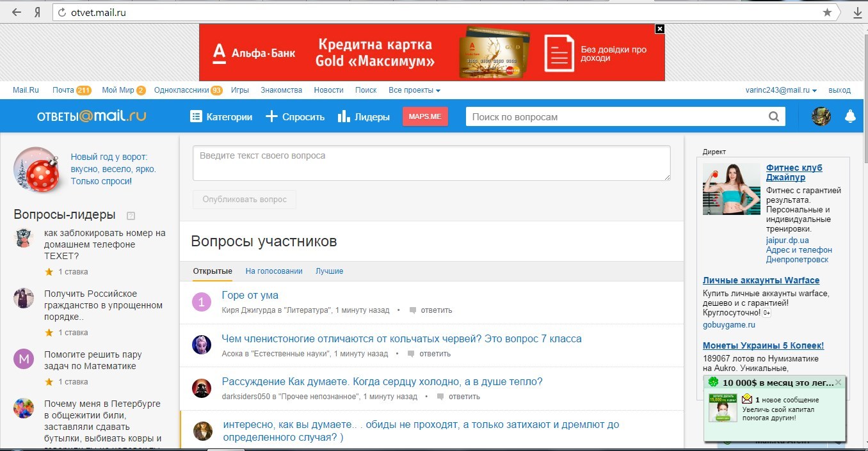Click question mark beside Вопросы-лидеры
This screenshot has width=868, height=451.
pos(131,216)
